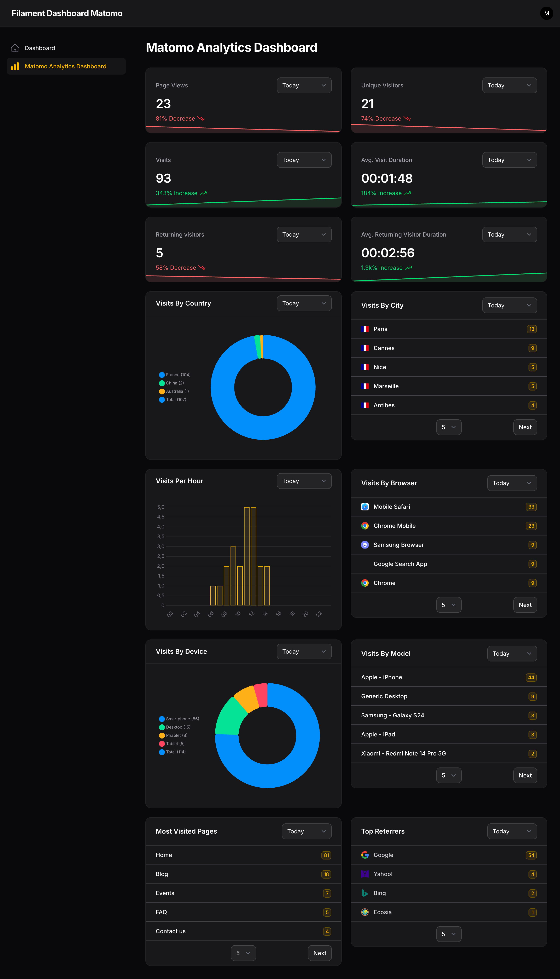Click Next under Most Visited Pages
Screen dimensions: 560x979
(320, 953)
